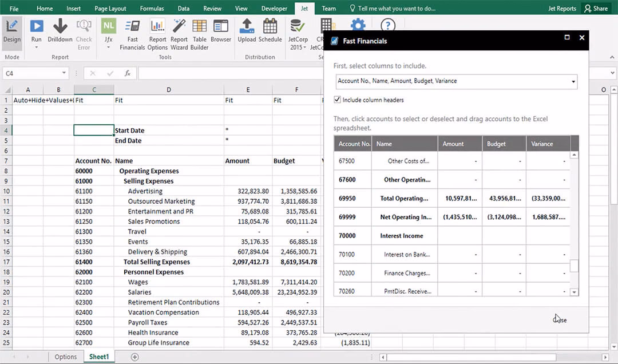Click the worksheet horizontal scrollbar
The height and width of the screenshot is (364, 618).
[x=472, y=357]
